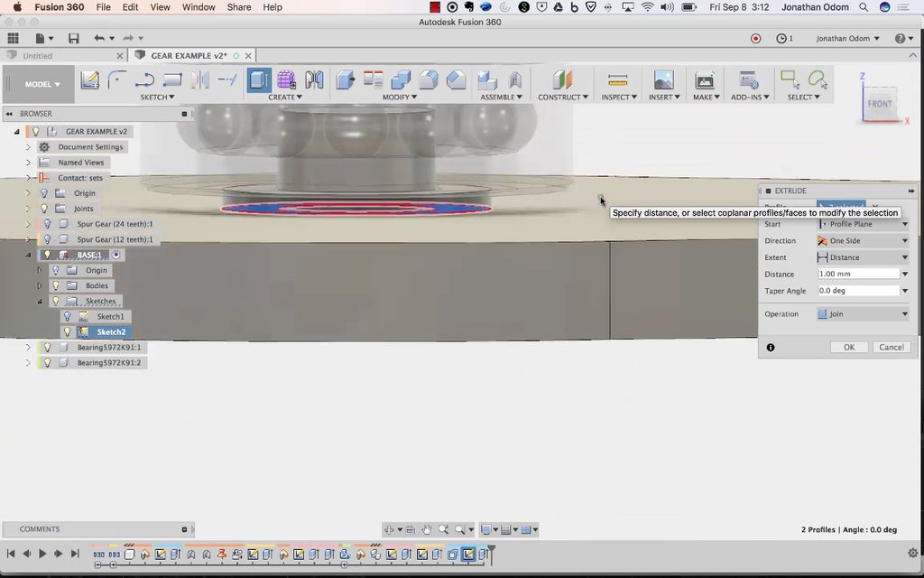Click the 3D Print make icon
Screen dimensions: 924x578
[705, 79]
